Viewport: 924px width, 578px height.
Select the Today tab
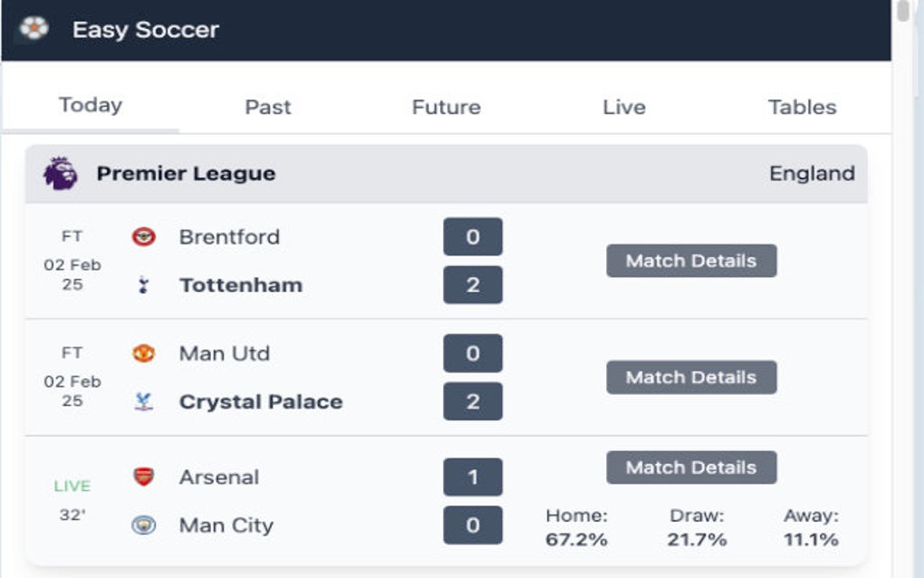[88, 103]
